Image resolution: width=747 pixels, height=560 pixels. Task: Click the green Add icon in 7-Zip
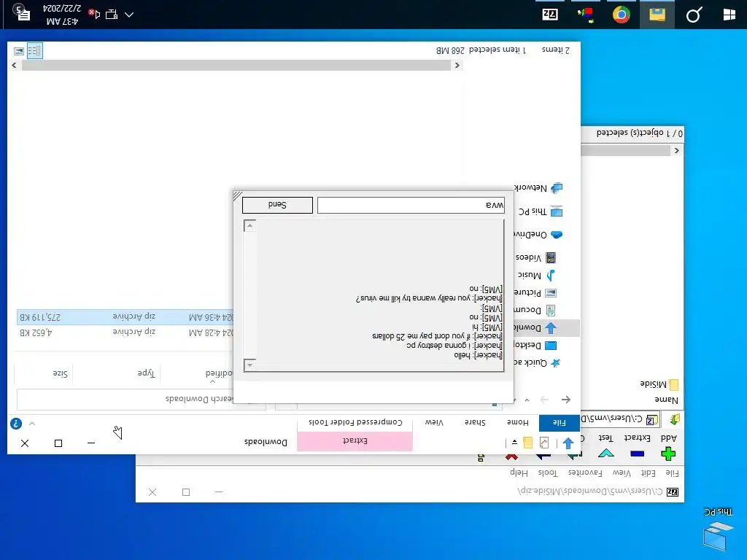point(668,454)
